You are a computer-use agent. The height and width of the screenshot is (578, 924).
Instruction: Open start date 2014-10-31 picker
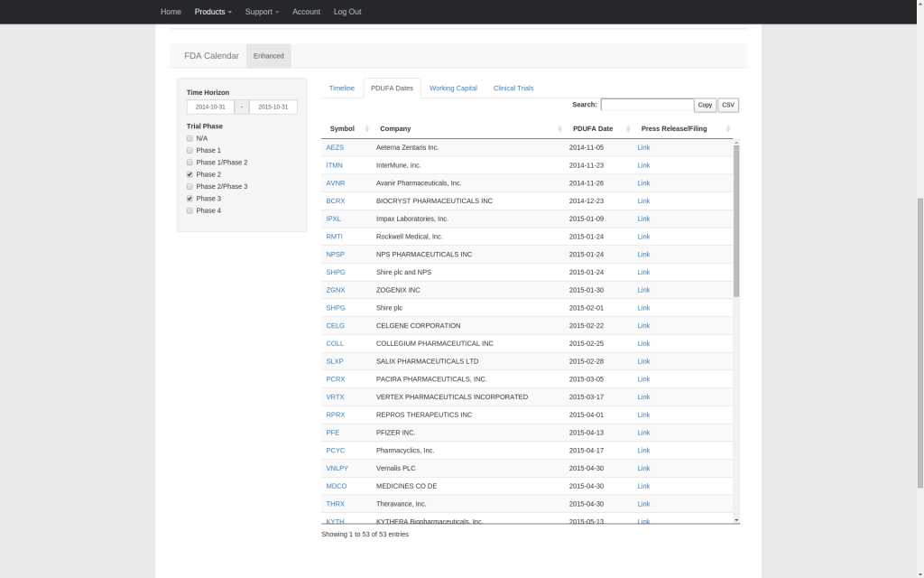[x=210, y=107]
